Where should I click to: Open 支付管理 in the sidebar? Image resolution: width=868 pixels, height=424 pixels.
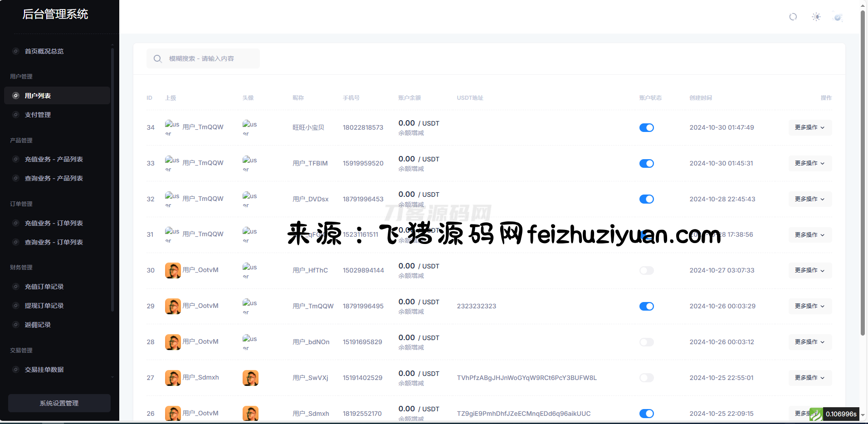(x=38, y=115)
